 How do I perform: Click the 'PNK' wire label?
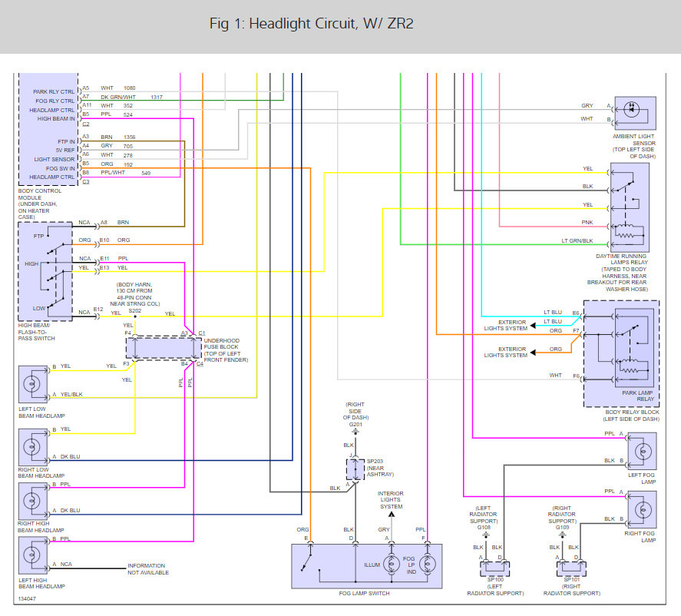point(587,223)
